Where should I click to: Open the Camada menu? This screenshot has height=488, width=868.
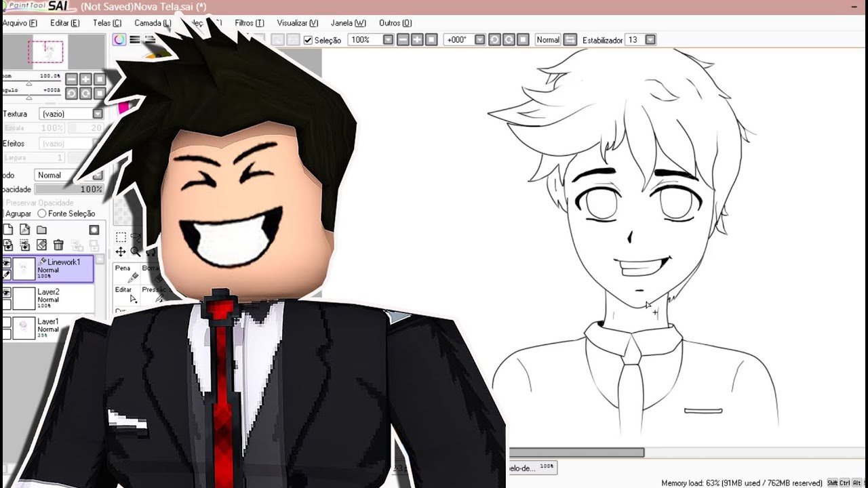(x=153, y=23)
